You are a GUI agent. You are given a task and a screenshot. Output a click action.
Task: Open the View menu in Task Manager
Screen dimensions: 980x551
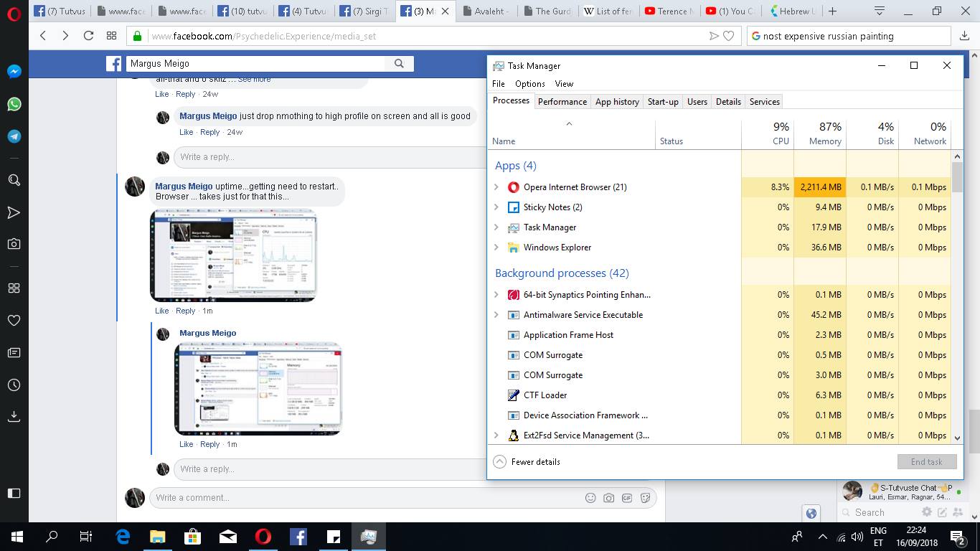point(564,84)
